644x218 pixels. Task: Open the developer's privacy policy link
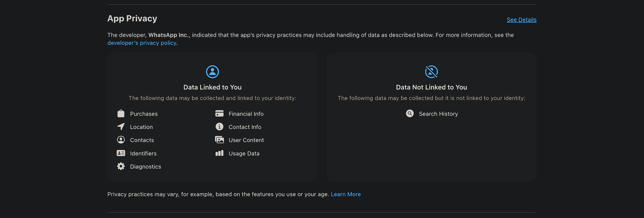(x=142, y=43)
